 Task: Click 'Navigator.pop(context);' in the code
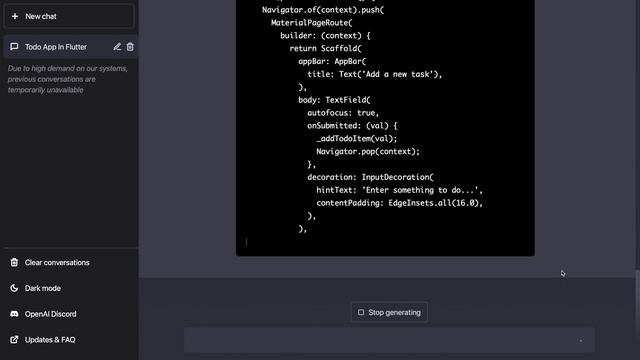368,151
